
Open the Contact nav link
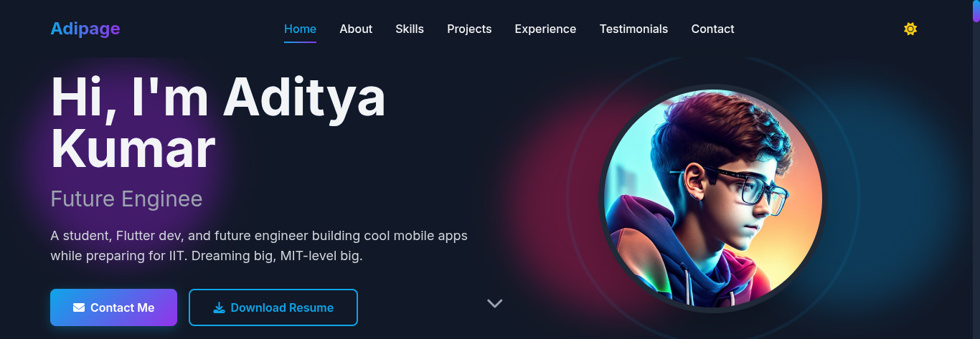click(712, 29)
